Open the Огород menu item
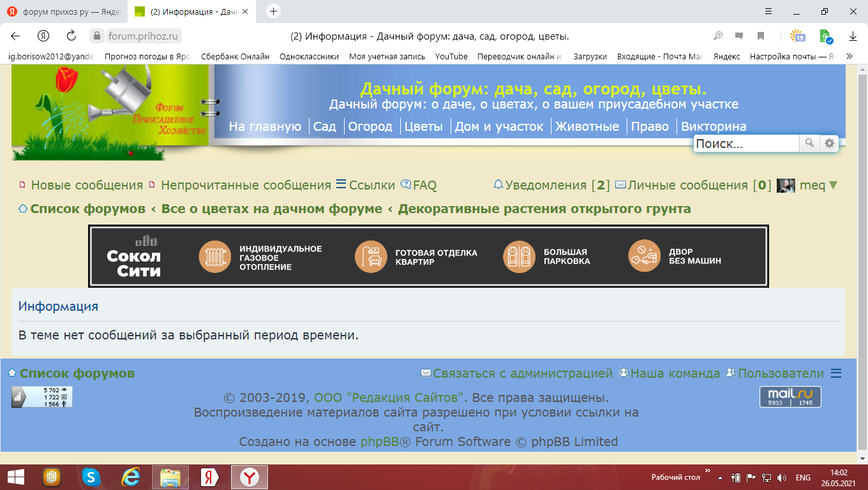The image size is (868, 490). click(x=370, y=126)
